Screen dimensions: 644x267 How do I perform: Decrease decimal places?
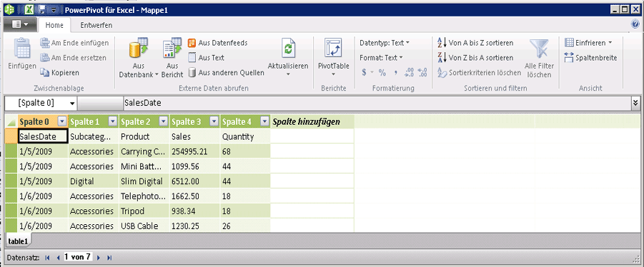(422, 73)
